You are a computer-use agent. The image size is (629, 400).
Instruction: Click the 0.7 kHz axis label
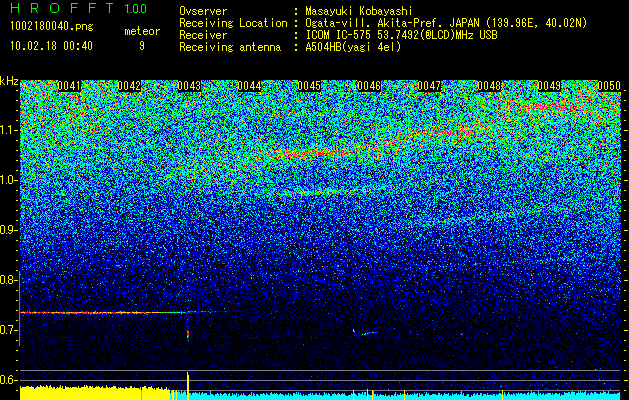point(9,330)
